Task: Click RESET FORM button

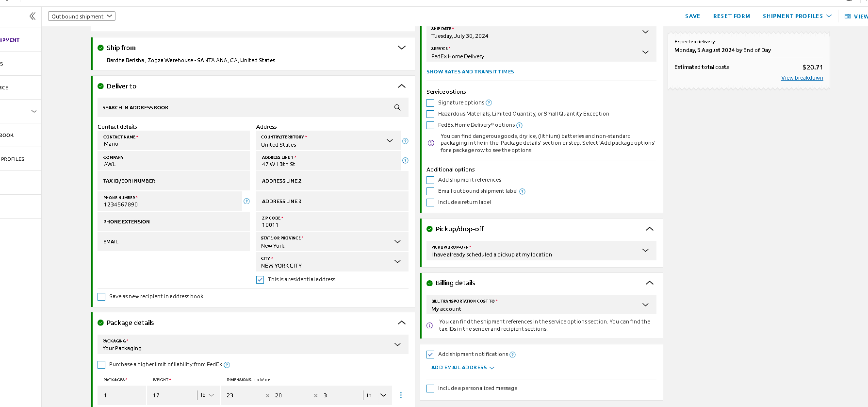Action: click(x=731, y=16)
